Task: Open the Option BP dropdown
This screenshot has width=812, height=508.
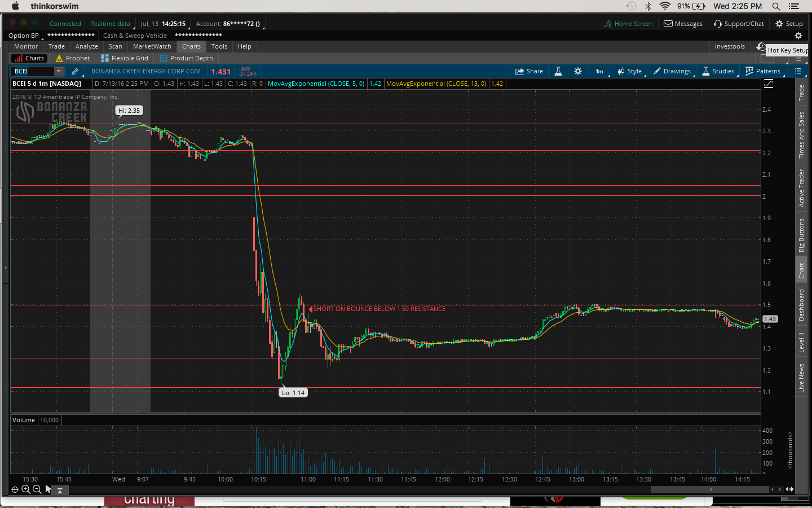Action: (25, 36)
